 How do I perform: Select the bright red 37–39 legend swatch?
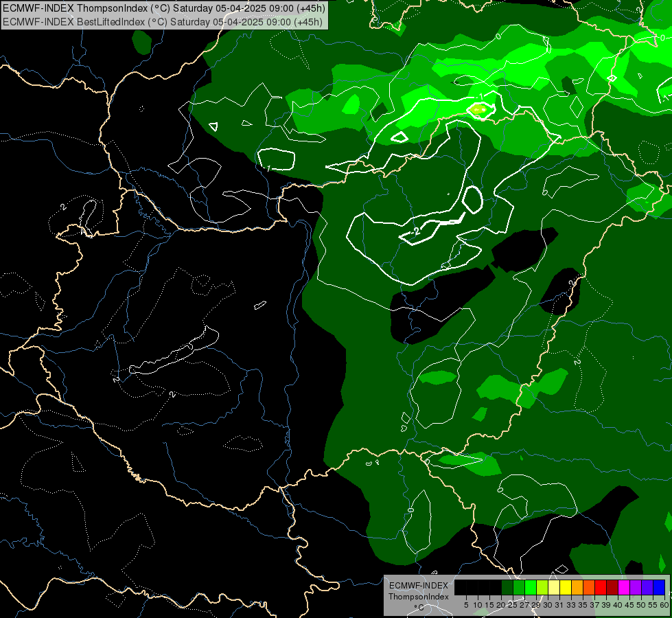pyautogui.click(x=601, y=587)
